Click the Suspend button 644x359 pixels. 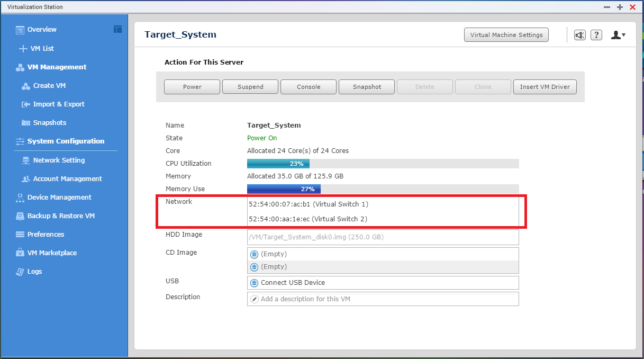(250, 87)
